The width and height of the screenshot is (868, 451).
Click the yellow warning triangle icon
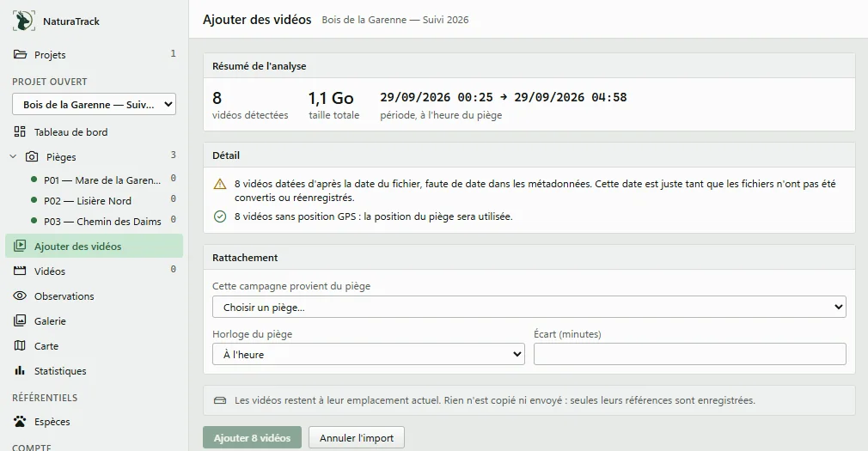pos(220,184)
